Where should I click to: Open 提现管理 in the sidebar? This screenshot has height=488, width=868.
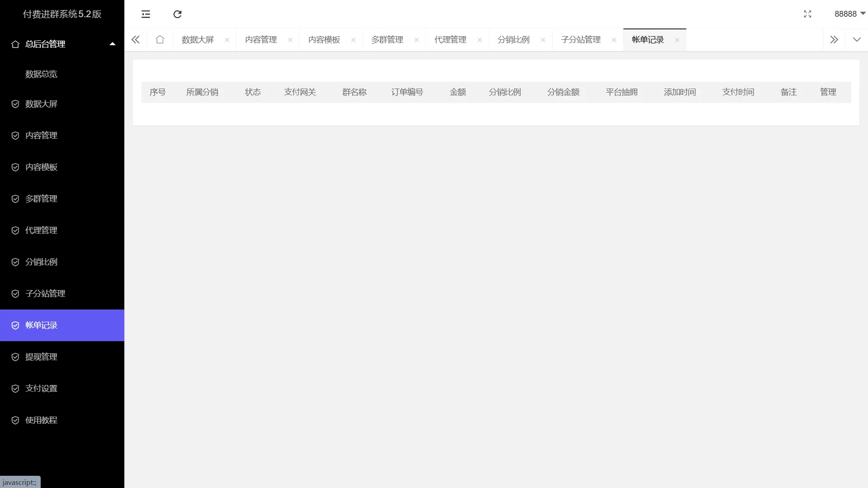pos(41,357)
